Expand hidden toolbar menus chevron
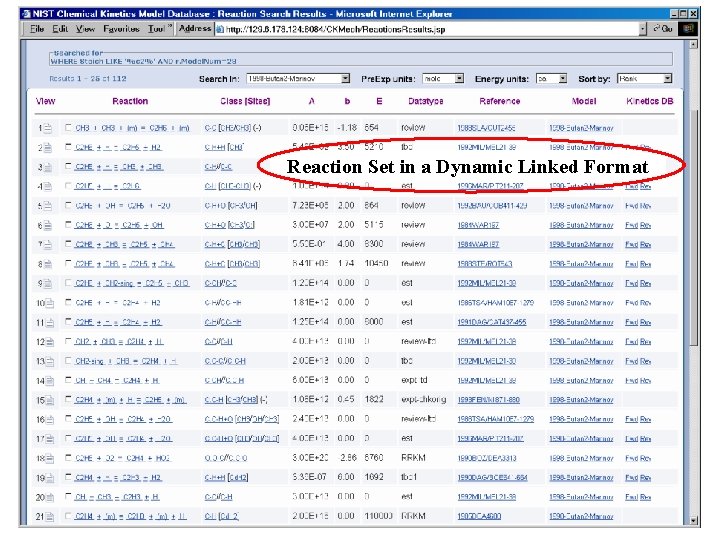Image resolution: width=720 pixels, height=540 pixels. pyautogui.click(x=169, y=27)
